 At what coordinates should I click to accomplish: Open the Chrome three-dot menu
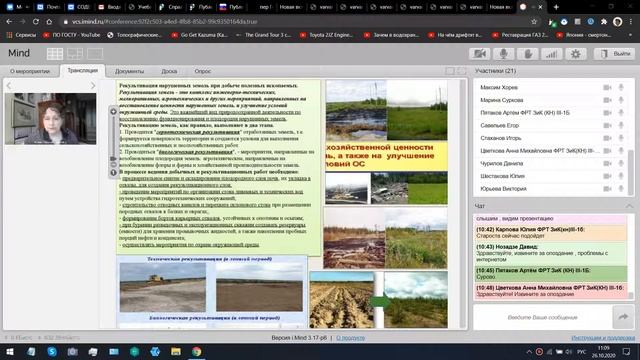631,22
